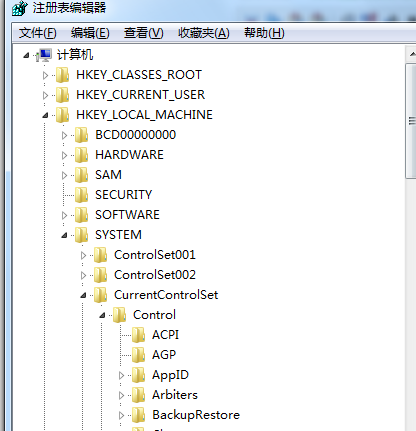Click the tree pane scroll up arrow
This screenshot has height=431, width=416.
click(412, 54)
